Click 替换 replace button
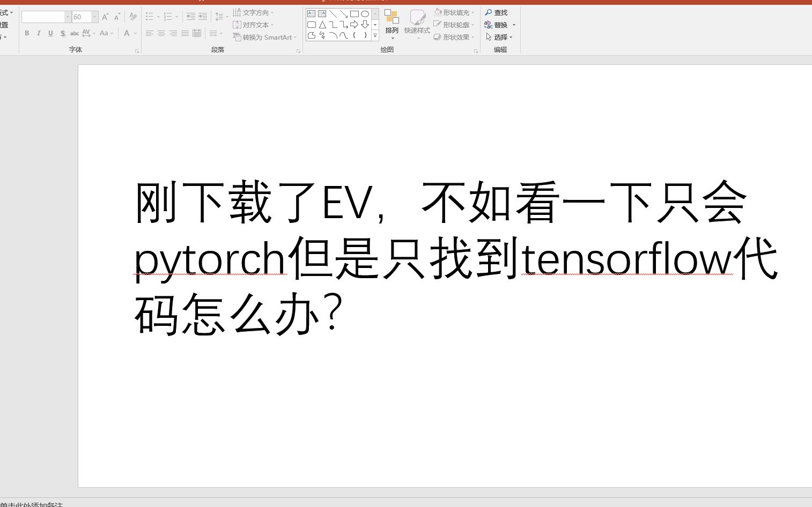This screenshot has height=507, width=812. tap(496, 25)
